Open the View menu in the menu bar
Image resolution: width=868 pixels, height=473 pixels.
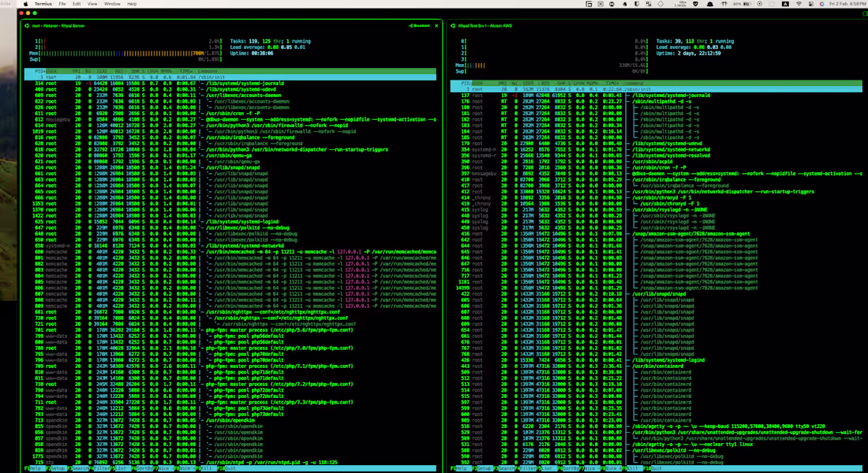(91, 3)
